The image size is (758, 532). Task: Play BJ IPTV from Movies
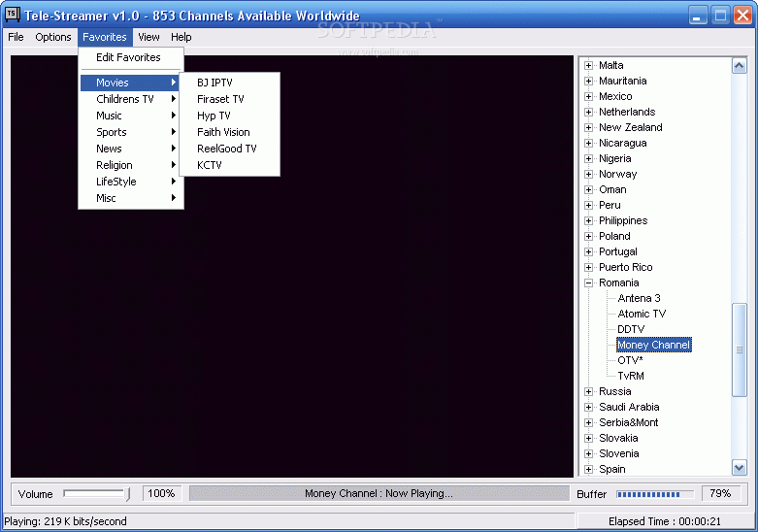click(230, 83)
